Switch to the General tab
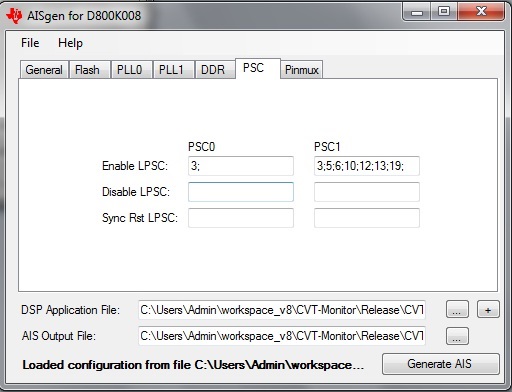 [x=44, y=70]
